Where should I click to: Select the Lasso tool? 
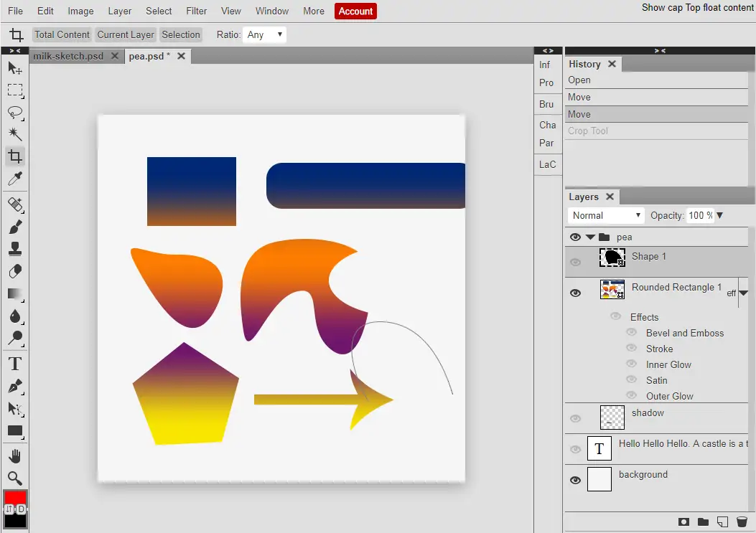15,113
